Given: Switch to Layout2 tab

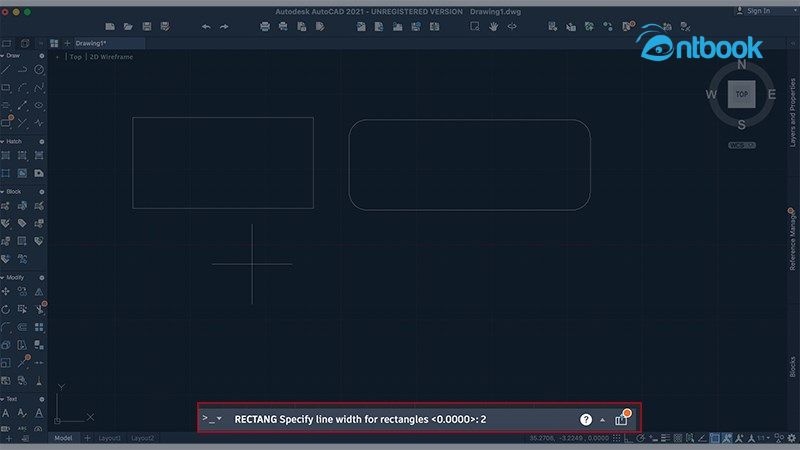Looking at the screenshot, I should [142, 438].
